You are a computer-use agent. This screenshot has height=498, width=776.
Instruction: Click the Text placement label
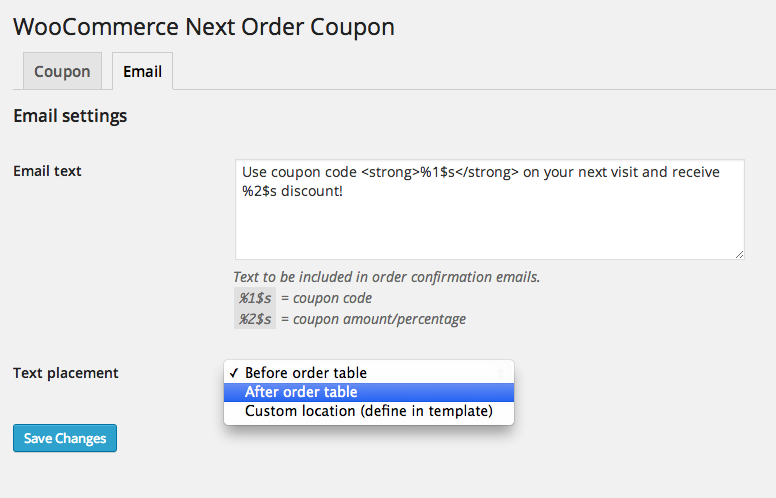[x=66, y=373]
